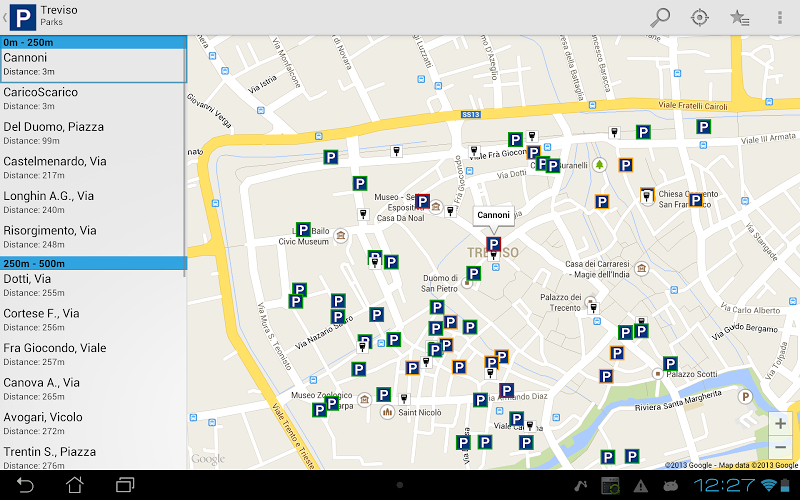
Task: Open the favorites star list icon
Action: (739, 17)
